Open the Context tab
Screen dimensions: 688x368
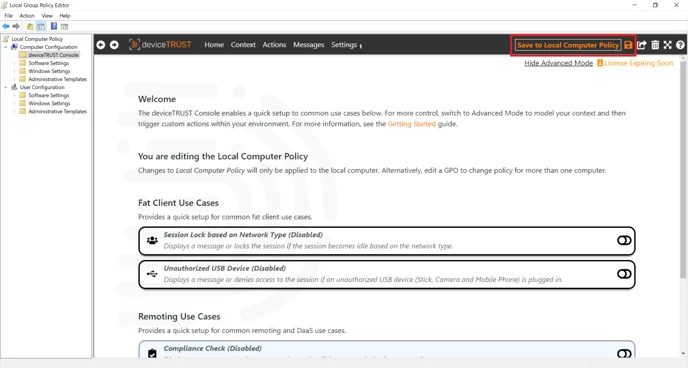point(243,45)
